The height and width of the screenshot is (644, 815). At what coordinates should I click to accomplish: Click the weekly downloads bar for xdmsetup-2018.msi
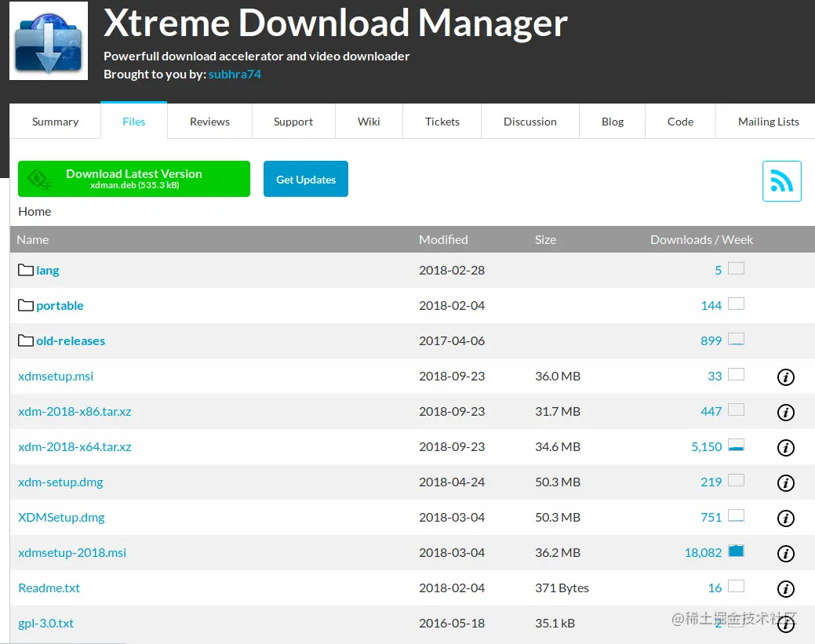point(736,551)
